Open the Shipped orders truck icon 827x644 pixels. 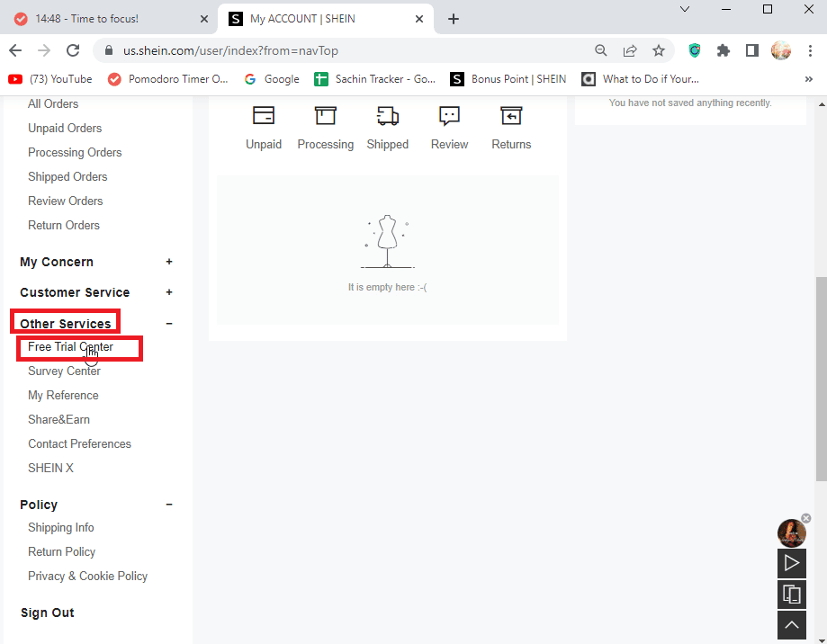pyautogui.click(x=388, y=116)
